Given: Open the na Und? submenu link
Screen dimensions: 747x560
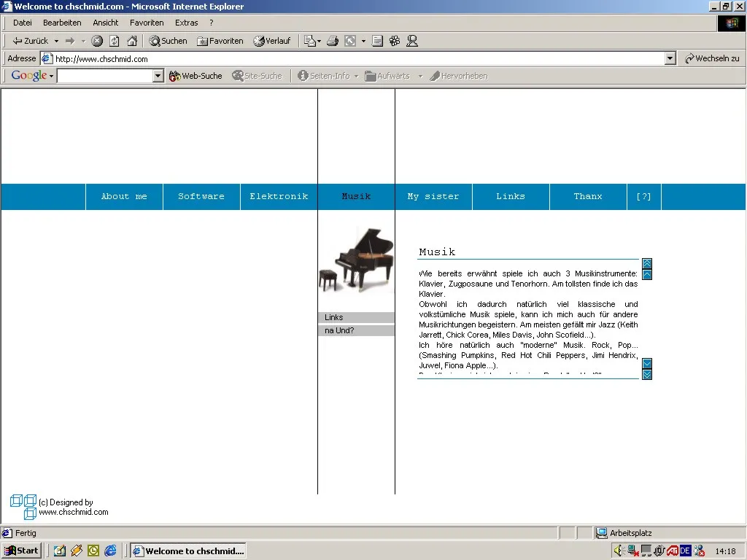Looking at the screenshot, I should (356, 330).
